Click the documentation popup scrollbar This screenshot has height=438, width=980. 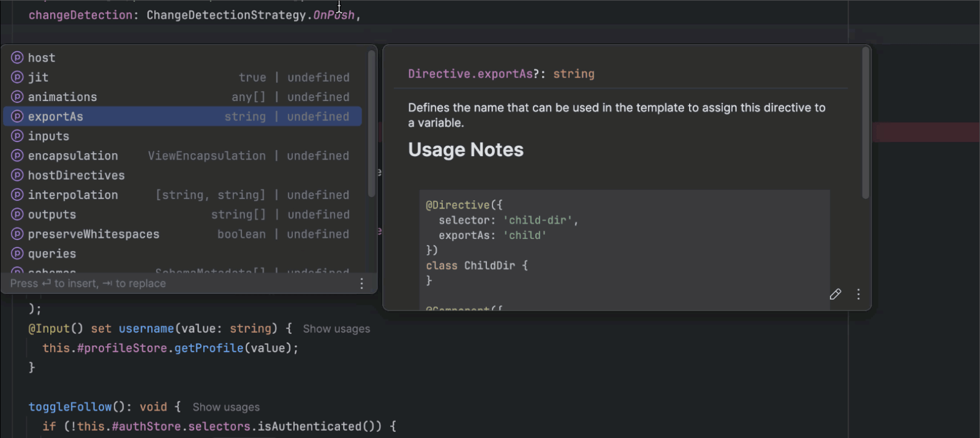pyautogui.click(x=866, y=121)
